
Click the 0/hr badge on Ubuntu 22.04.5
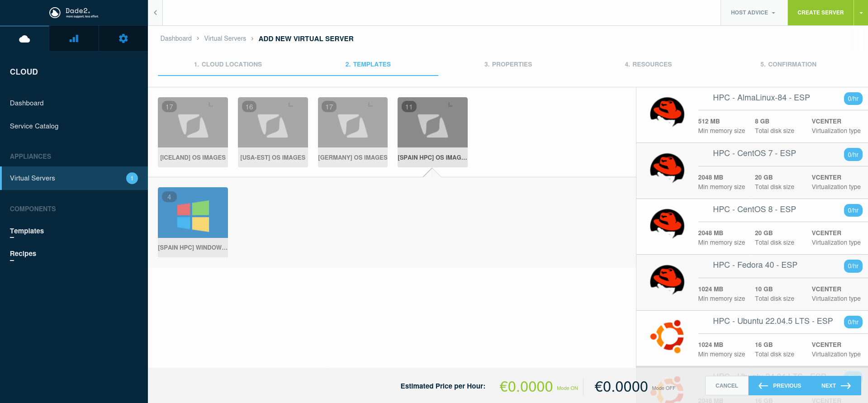853,322
